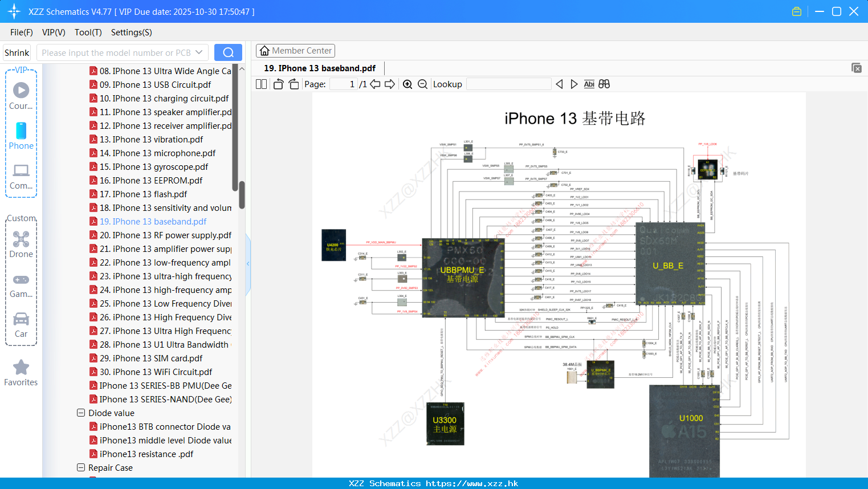Click the yellow VIP gift icon in title bar
The image size is (868, 489).
click(x=797, y=11)
